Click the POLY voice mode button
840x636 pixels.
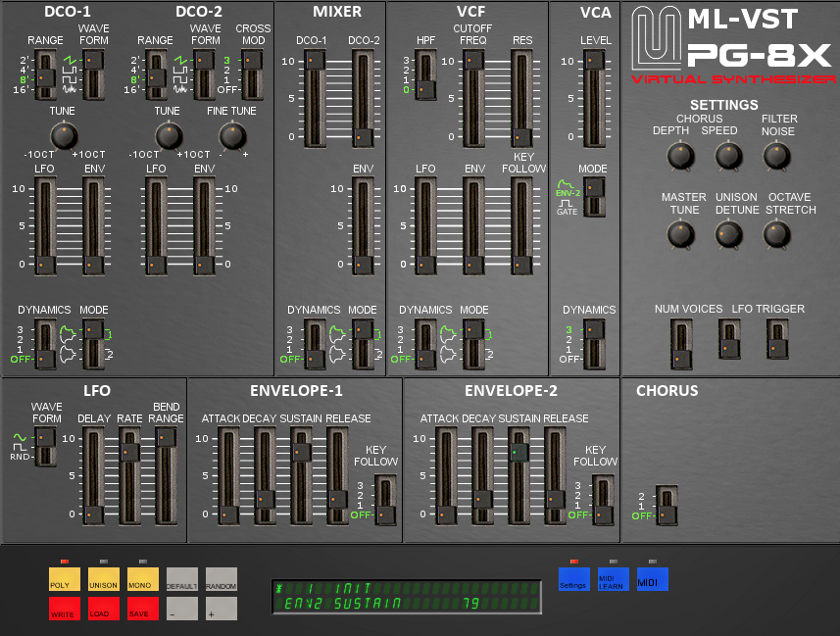tap(65, 578)
